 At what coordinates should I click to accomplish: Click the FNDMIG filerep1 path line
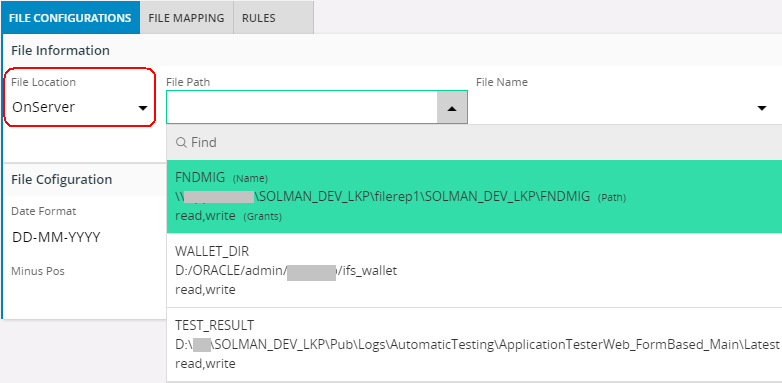click(x=383, y=197)
